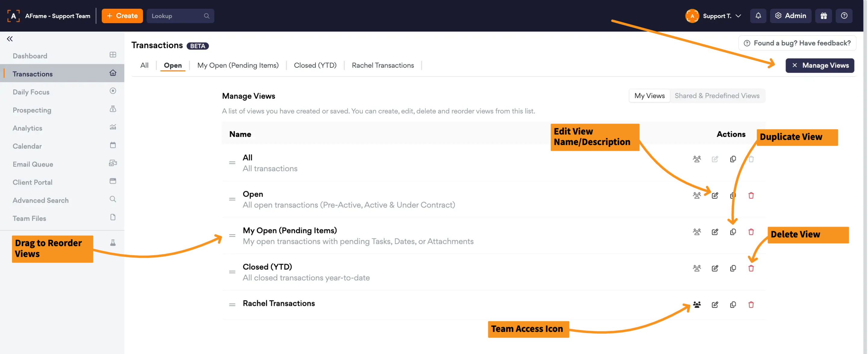This screenshot has width=868, height=354.
Task: Click Found a bug? Have feedback? link
Action: coord(797,43)
